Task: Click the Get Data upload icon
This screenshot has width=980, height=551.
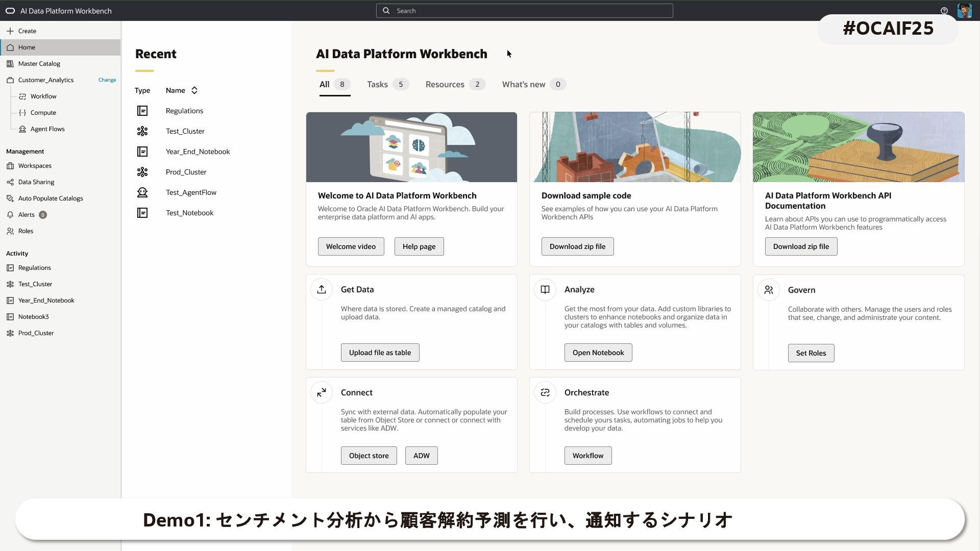Action: click(x=321, y=290)
